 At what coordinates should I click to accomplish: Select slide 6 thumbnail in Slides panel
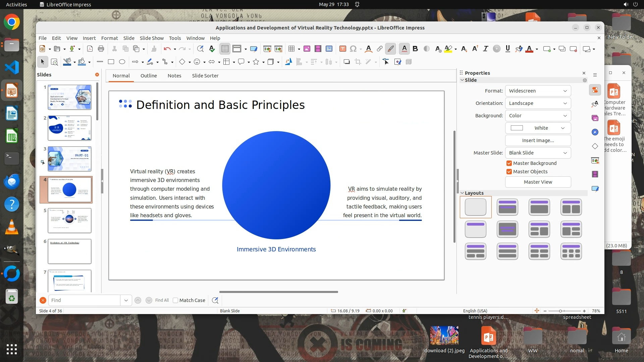point(69,251)
